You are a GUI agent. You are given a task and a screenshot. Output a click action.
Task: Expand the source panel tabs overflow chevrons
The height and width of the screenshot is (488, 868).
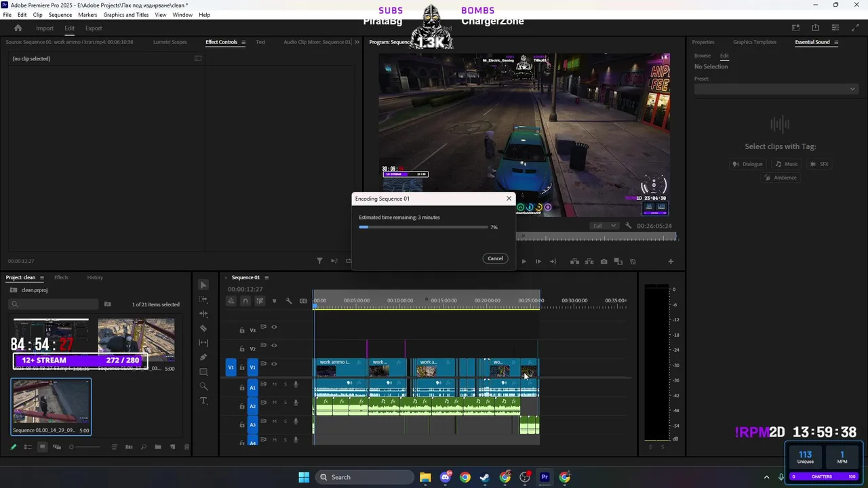[357, 42]
